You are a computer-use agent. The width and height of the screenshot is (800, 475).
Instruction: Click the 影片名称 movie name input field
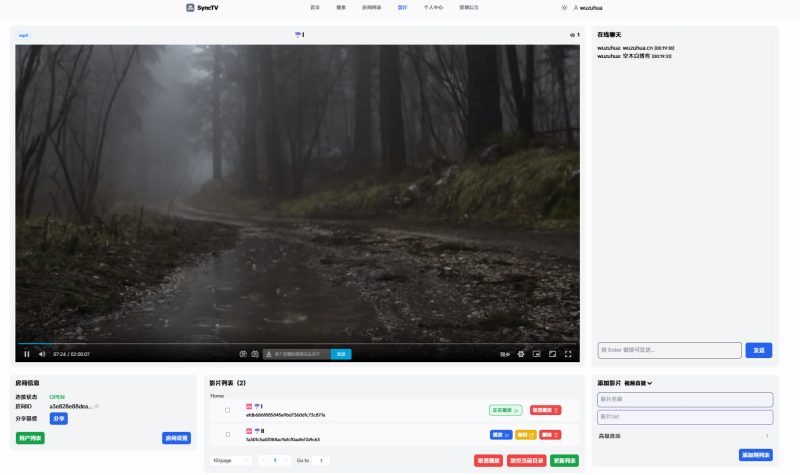tap(685, 399)
